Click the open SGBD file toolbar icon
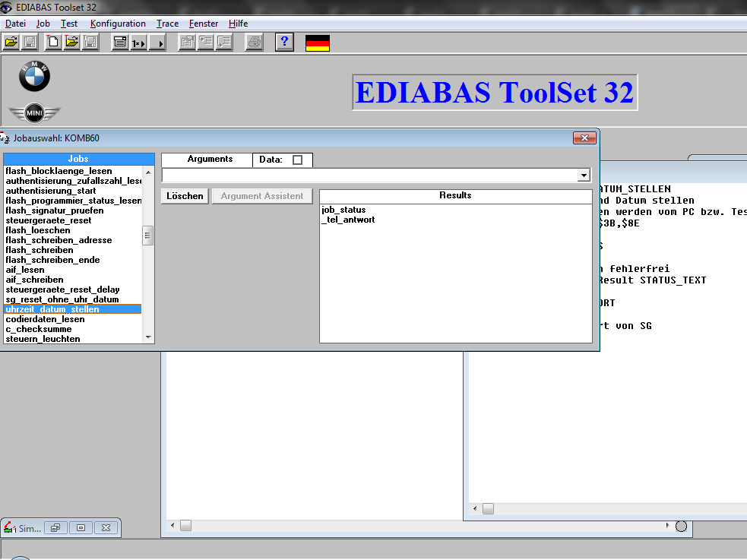The height and width of the screenshot is (560, 747). (11, 43)
